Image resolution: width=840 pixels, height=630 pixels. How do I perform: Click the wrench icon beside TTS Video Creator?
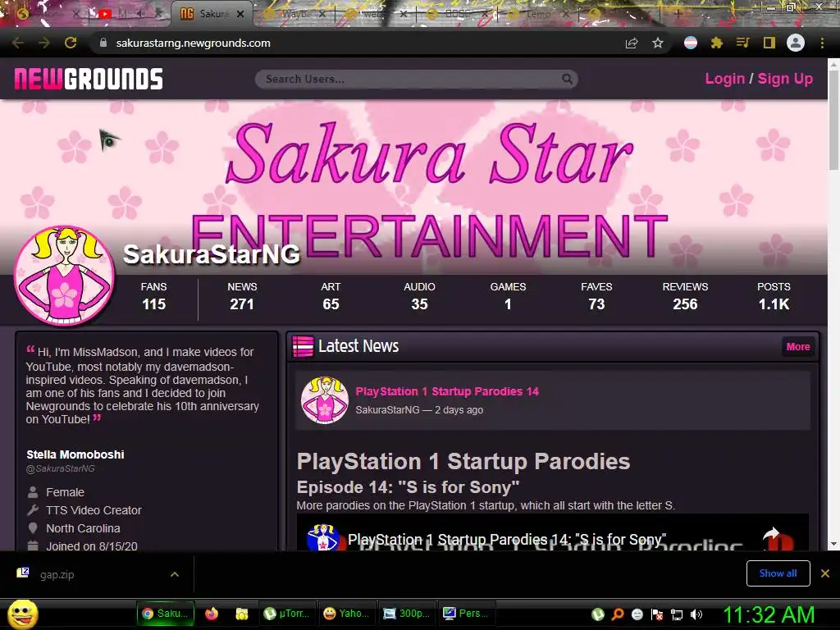click(x=33, y=510)
